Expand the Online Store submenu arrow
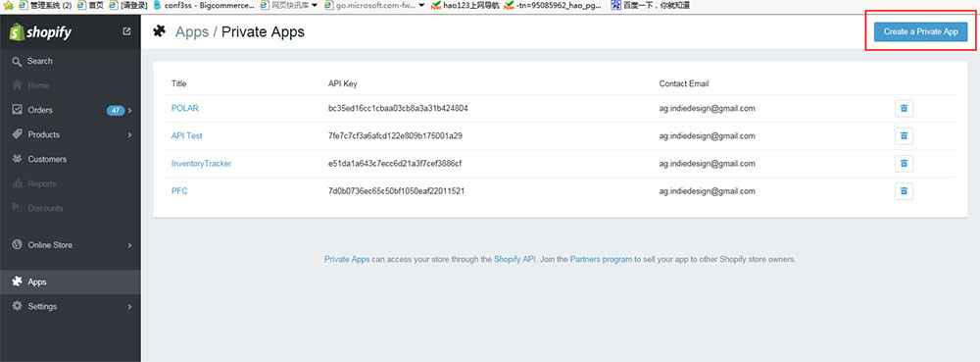 130,245
